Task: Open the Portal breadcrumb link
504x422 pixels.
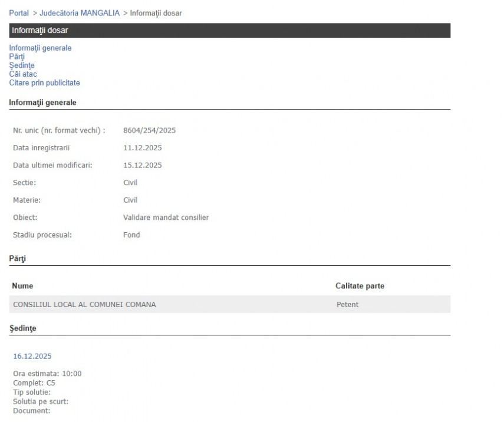Action: pos(19,13)
